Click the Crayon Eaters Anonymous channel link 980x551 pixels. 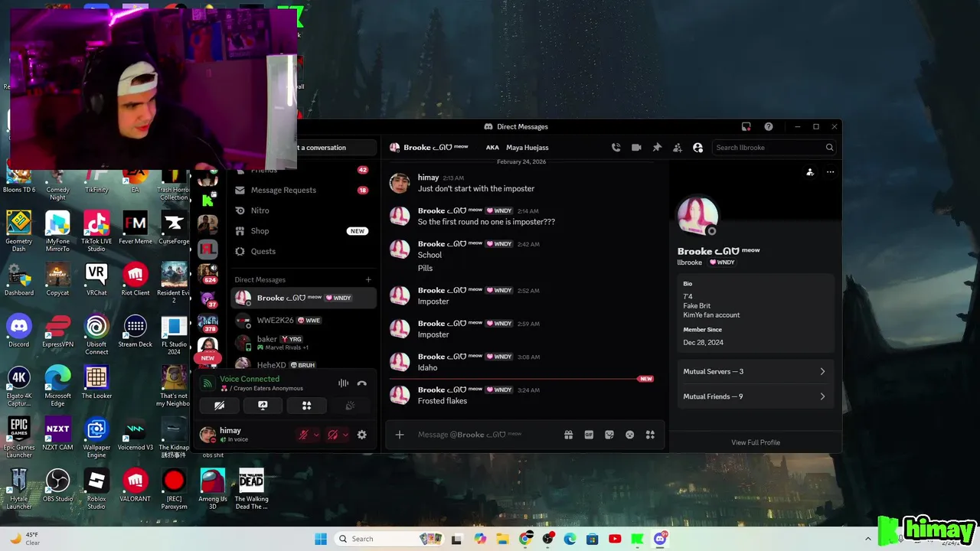(268, 389)
